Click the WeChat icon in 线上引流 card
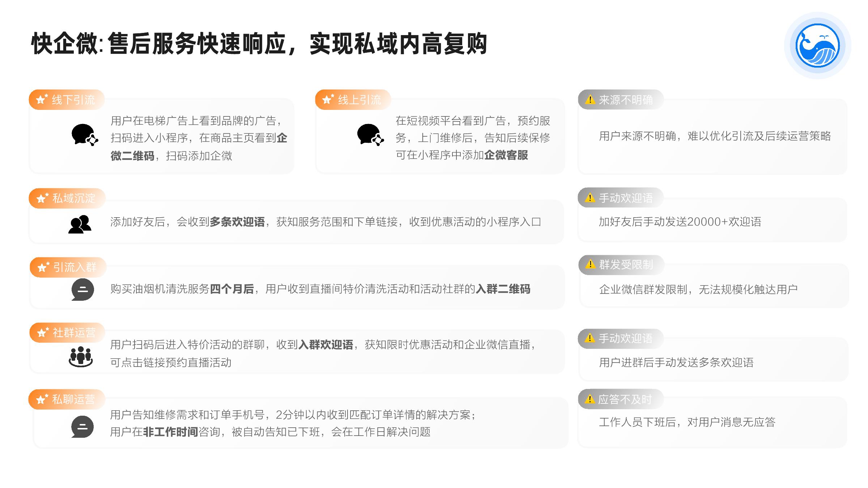Viewport: 868px width, 488px height. [x=370, y=135]
